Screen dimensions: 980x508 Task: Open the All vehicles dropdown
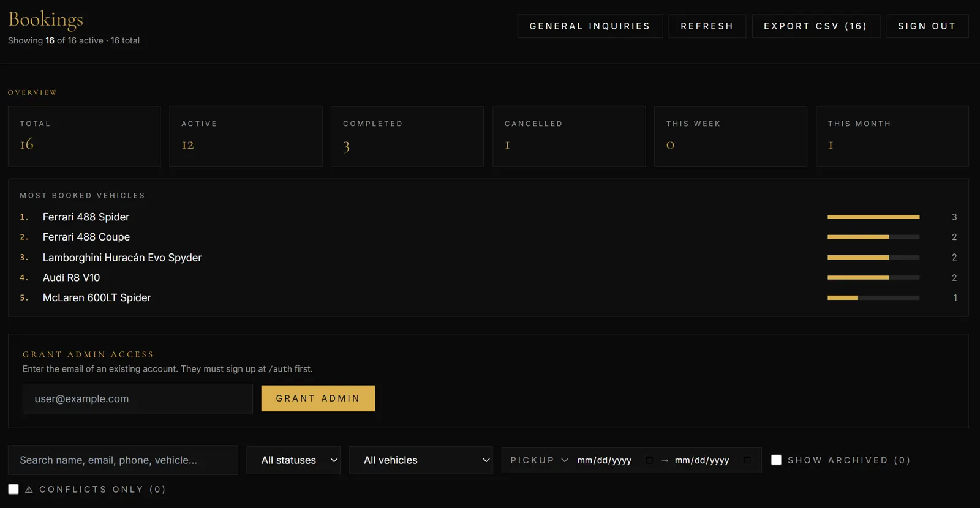coord(421,460)
